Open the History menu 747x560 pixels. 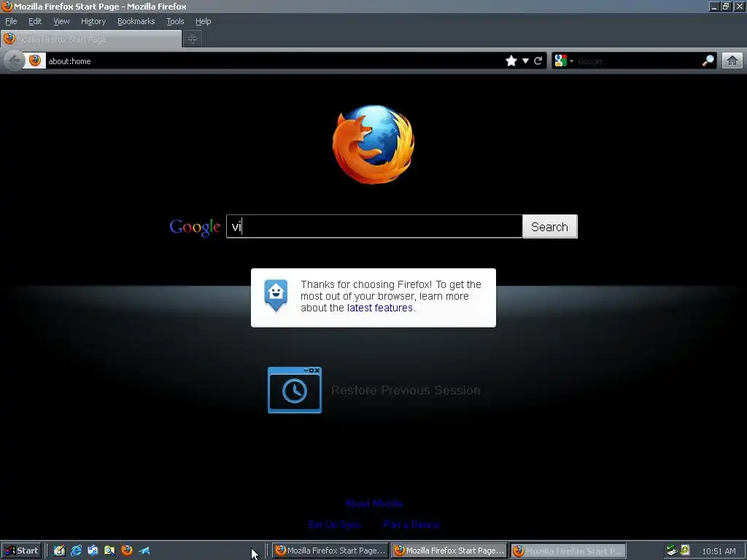coord(93,21)
